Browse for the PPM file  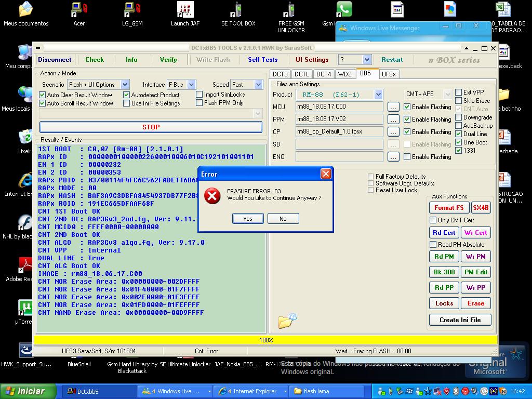[x=393, y=119]
